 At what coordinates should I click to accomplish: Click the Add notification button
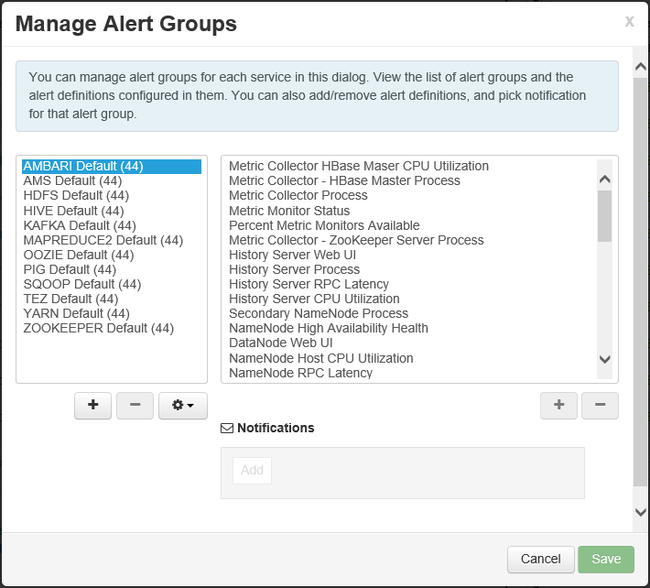pyautogui.click(x=252, y=471)
